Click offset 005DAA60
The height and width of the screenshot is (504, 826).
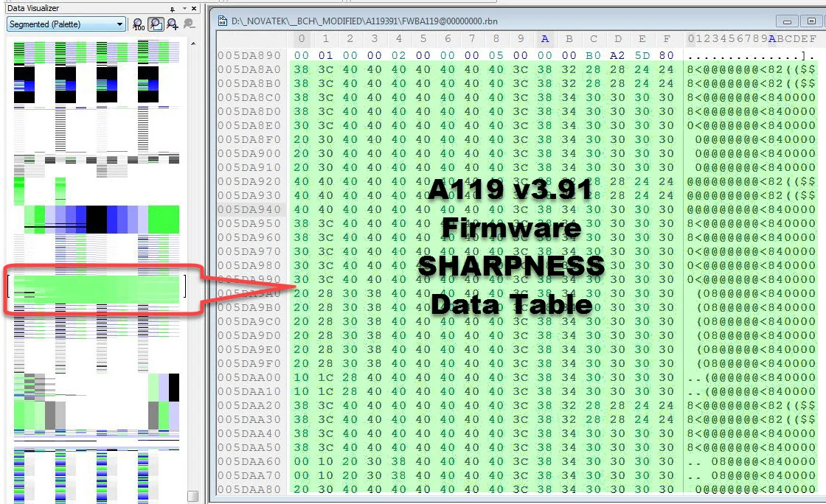pyautogui.click(x=249, y=461)
